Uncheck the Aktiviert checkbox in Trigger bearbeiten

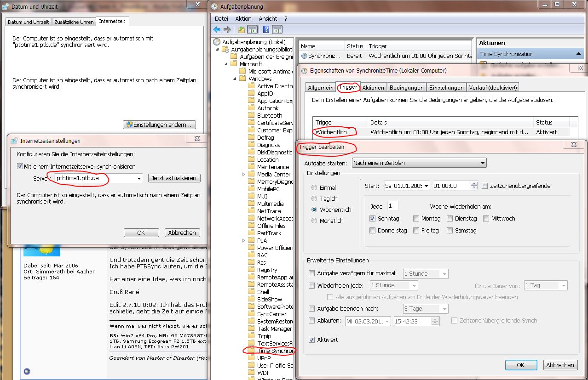tap(312, 340)
